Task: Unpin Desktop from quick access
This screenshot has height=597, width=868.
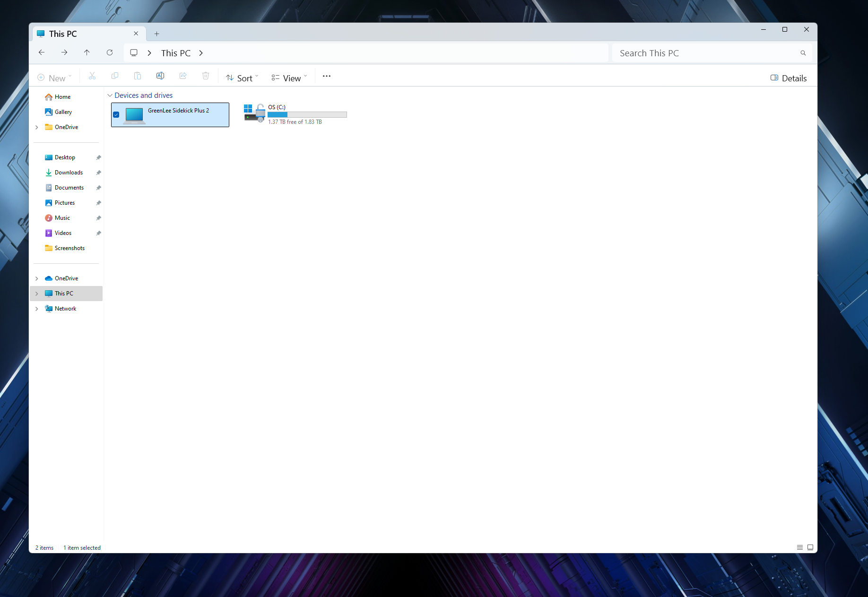Action: (x=99, y=157)
